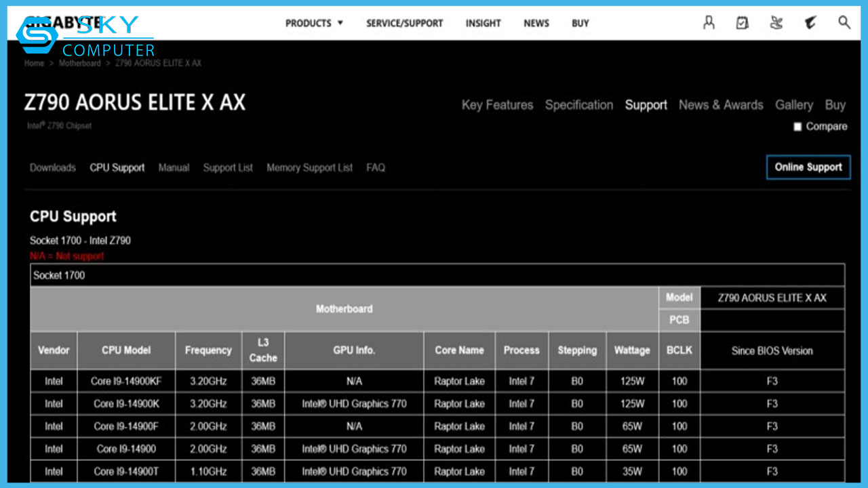Click the CPU Support section heading
The width and height of the screenshot is (868, 488).
(73, 217)
